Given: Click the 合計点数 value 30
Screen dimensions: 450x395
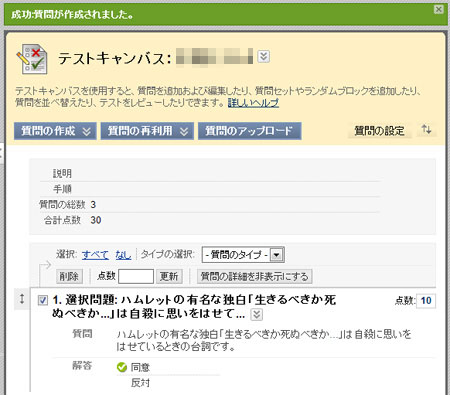Looking at the screenshot, I should tap(96, 220).
